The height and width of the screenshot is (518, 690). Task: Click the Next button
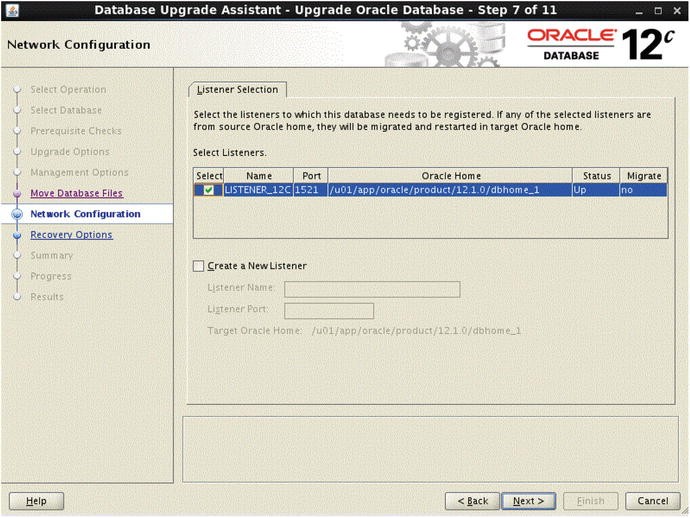click(529, 501)
